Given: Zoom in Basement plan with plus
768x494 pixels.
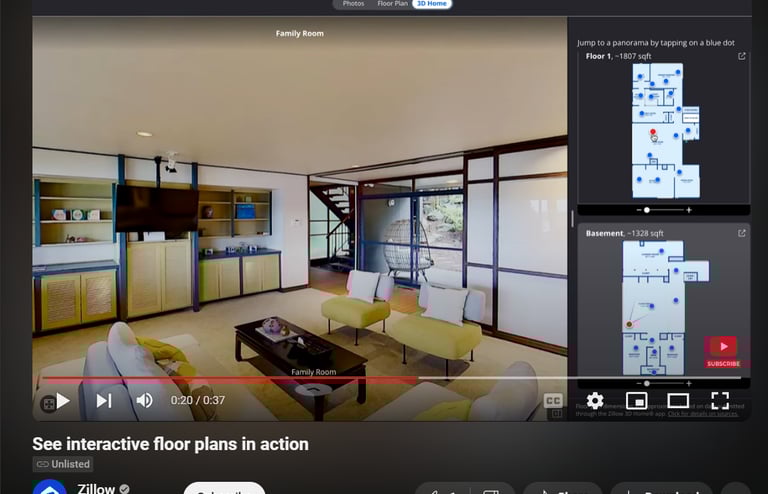Looking at the screenshot, I should coord(689,383).
